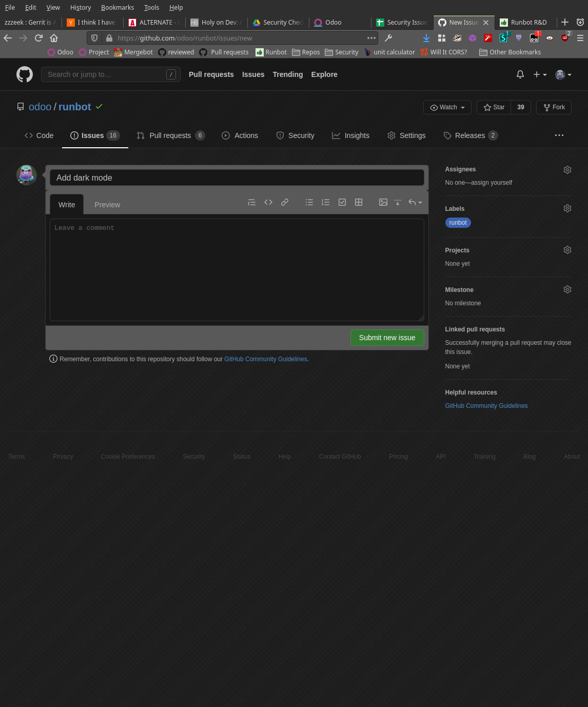
Task: Open the Watch dropdown
Action: pyautogui.click(x=447, y=107)
